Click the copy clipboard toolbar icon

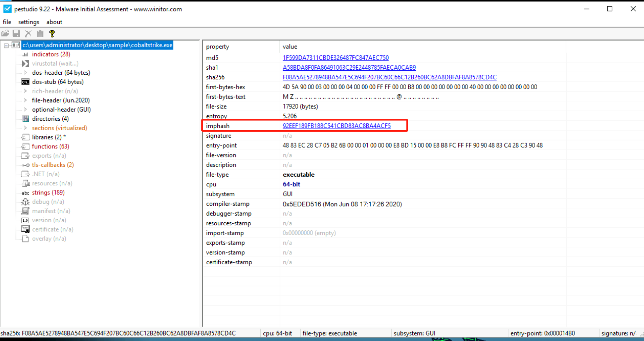pyautogui.click(x=40, y=33)
